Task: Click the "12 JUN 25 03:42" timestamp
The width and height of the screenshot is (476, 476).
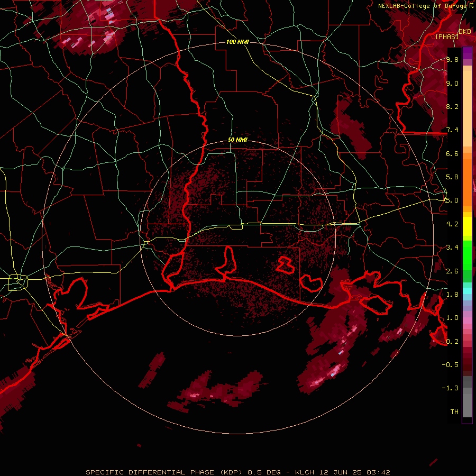Action: (355, 472)
